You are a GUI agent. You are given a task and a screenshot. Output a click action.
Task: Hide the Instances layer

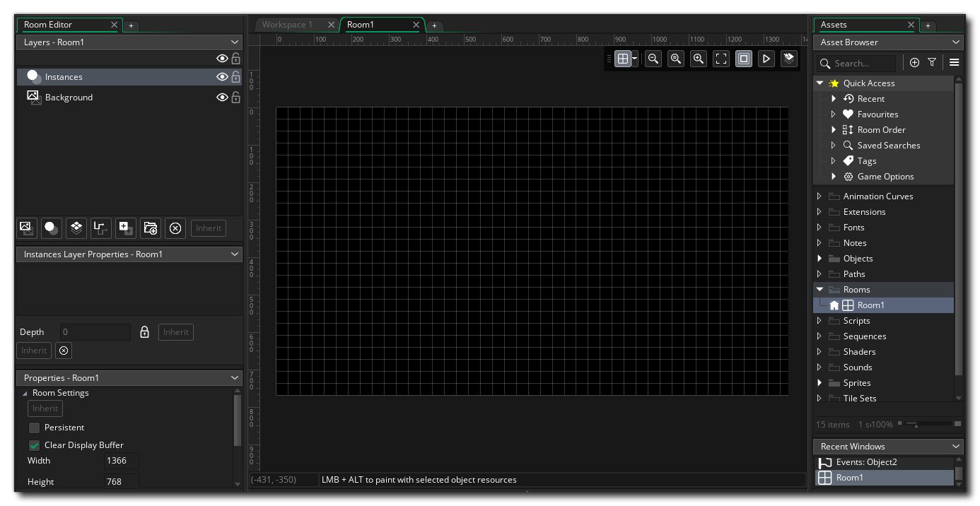click(222, 77)
